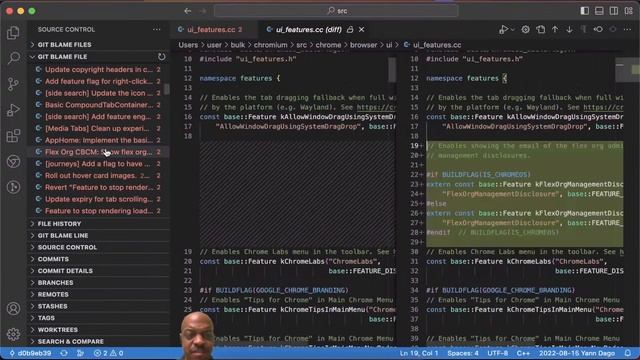Viewport: 640px width, 360px height.
Task: Click 'chromium' in the breadcrumb path
Action: pos(270,45)
